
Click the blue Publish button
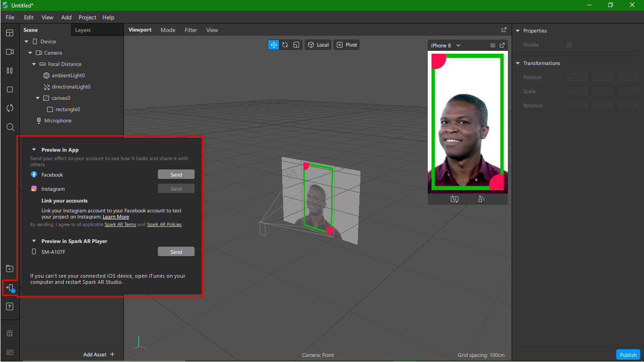pyautogui.click(x=628, y=354)
